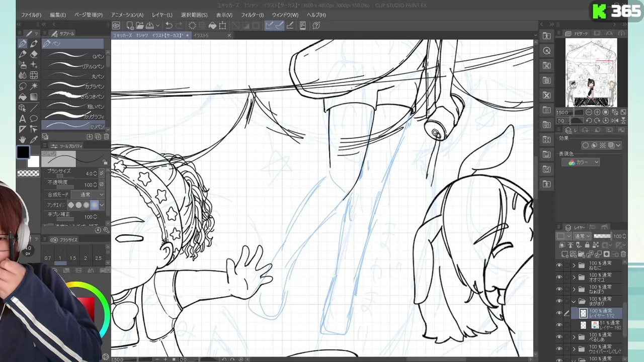Viewport: 644px width, 362px height.
Task: Switch to the イラスト5 canvas tab
Action: coord(201,36)
